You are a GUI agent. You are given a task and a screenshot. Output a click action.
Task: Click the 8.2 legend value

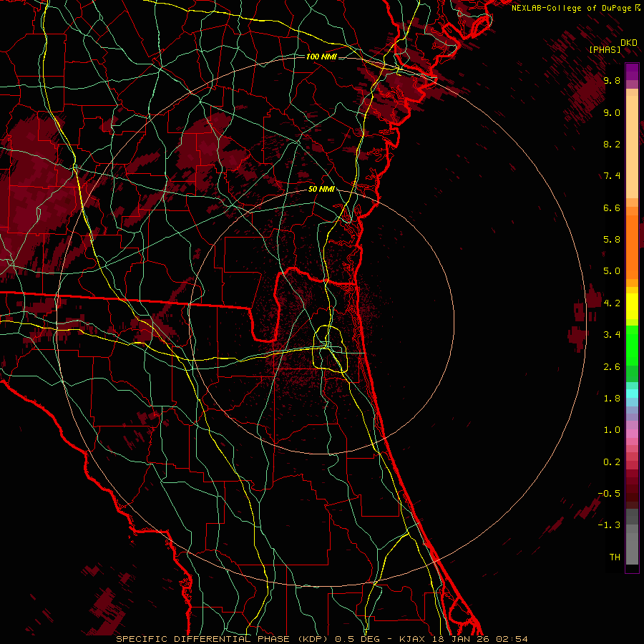[x=612, y=145]
